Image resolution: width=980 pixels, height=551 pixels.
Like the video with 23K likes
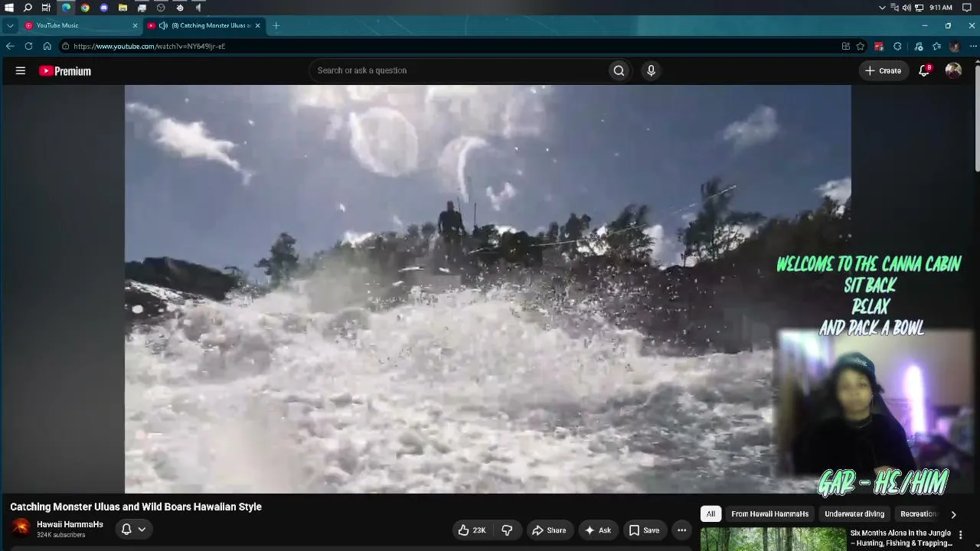(x=472, y=530)
